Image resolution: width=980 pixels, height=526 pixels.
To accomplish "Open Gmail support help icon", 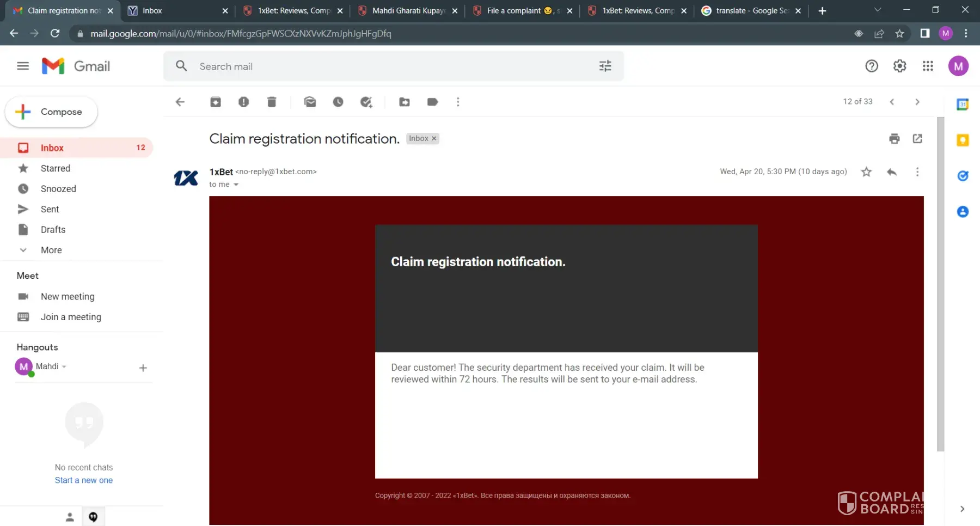I will 872,66.
